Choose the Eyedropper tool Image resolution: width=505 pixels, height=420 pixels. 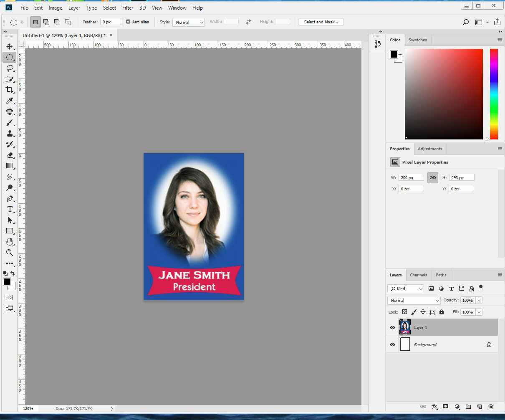(x=10, y=101)
